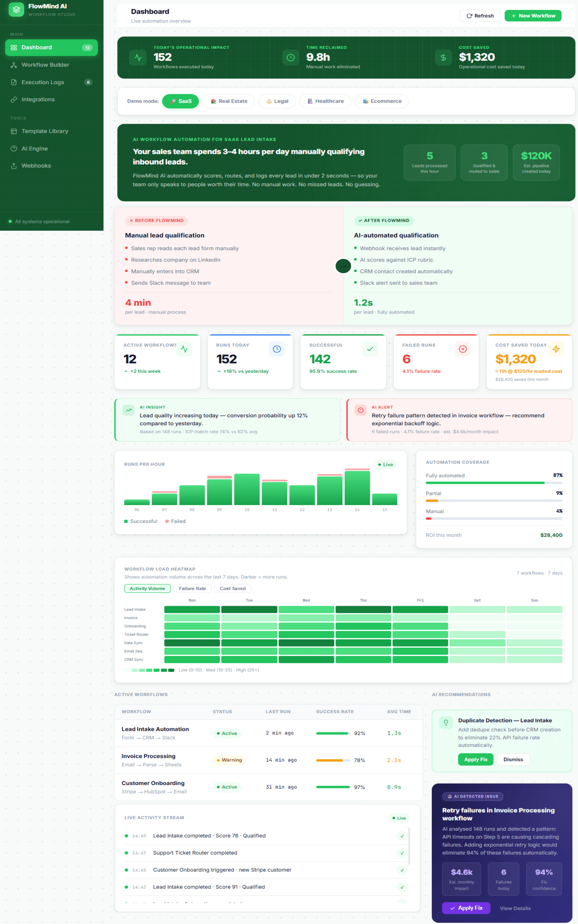Click the Lead Intake Monday heatmap cell

192,610
